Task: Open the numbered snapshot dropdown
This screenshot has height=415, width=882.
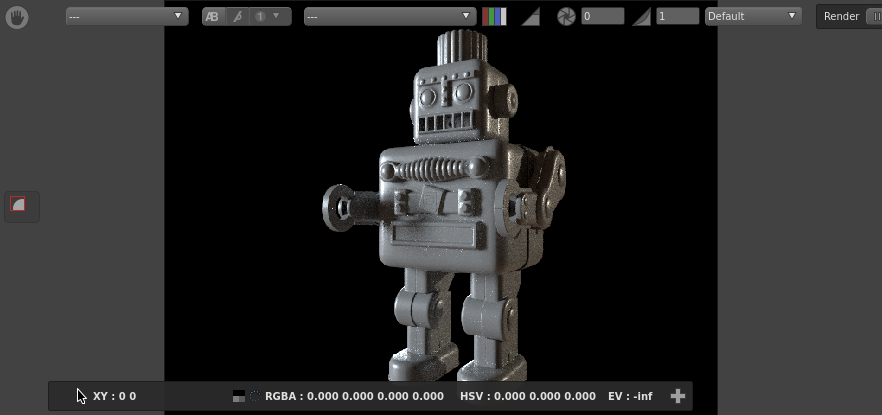Action: [266, 17]
